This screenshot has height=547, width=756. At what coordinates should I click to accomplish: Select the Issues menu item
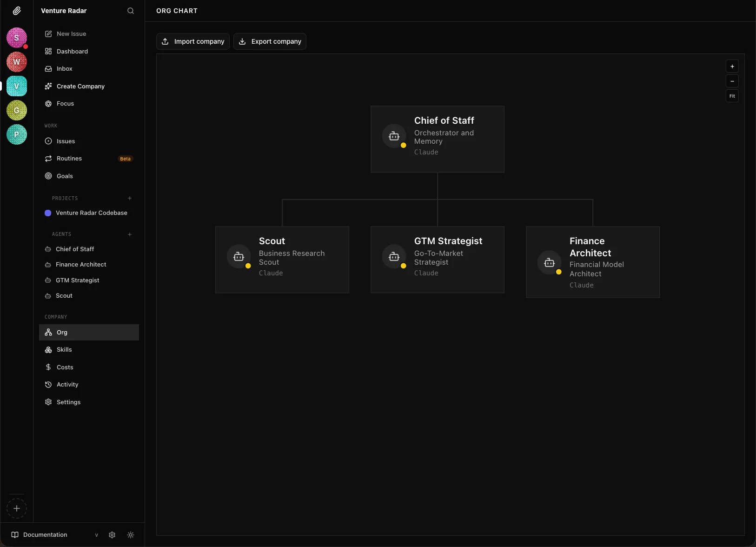pos(66,141)
